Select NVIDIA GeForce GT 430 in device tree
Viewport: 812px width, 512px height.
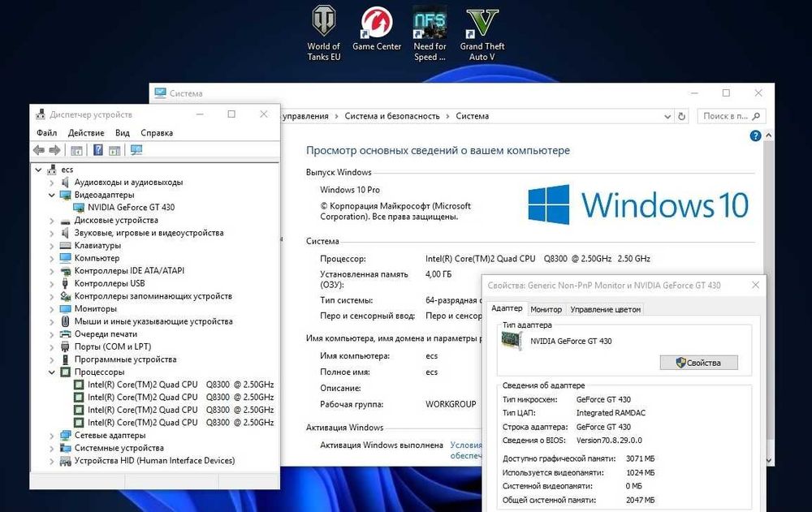[131, 208]
